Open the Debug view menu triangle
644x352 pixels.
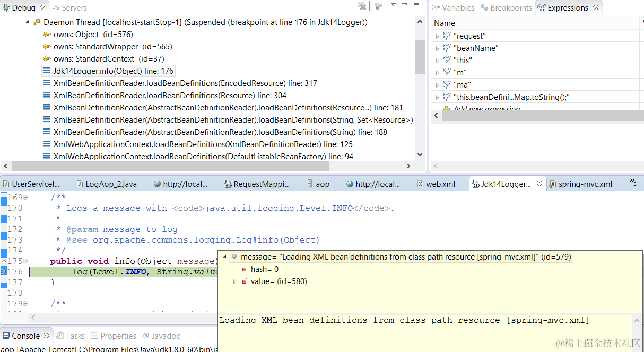click(x=394, y=5)
